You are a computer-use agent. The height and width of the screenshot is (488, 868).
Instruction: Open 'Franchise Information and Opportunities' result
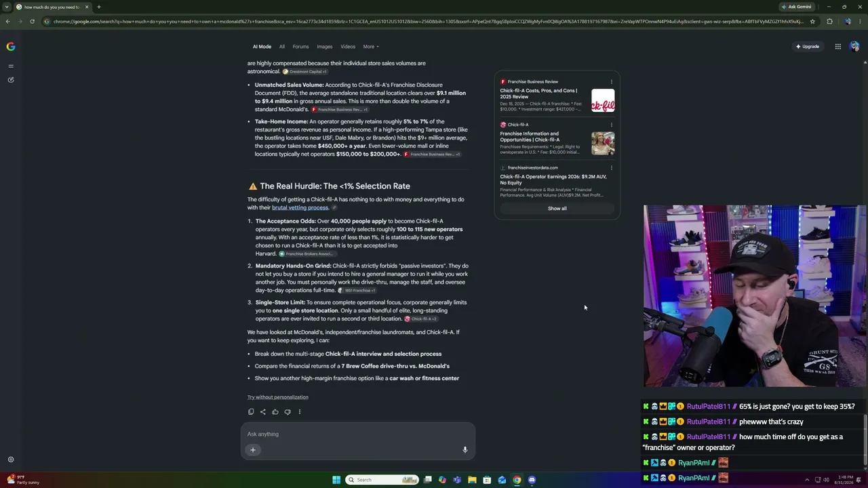pos(530,137)
